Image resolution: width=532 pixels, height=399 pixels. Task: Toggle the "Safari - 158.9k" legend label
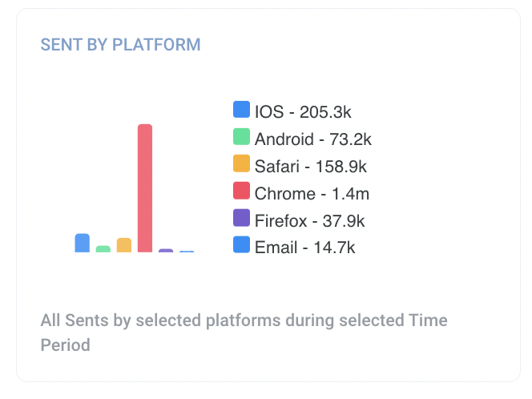pos(311,166)
